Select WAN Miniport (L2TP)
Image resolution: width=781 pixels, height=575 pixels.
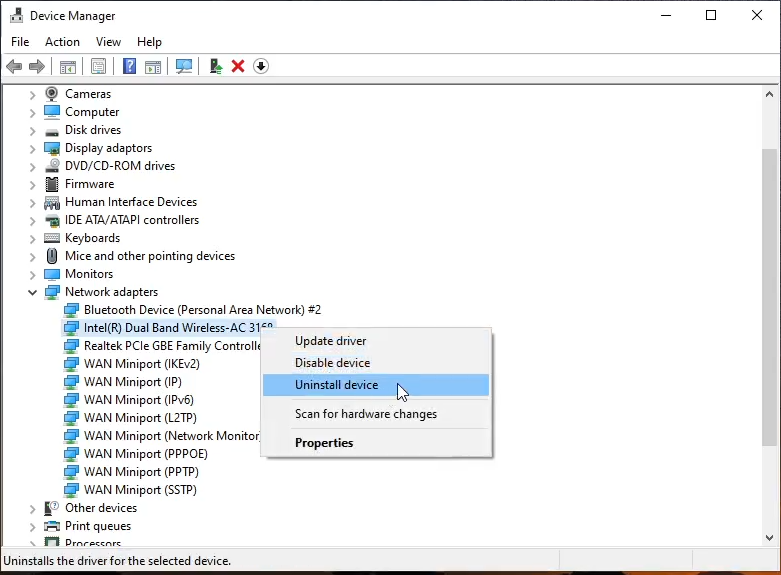tap(140, 418)
